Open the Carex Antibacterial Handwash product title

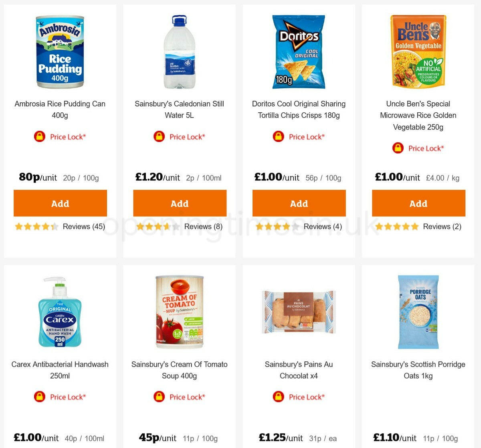(60, 370)
